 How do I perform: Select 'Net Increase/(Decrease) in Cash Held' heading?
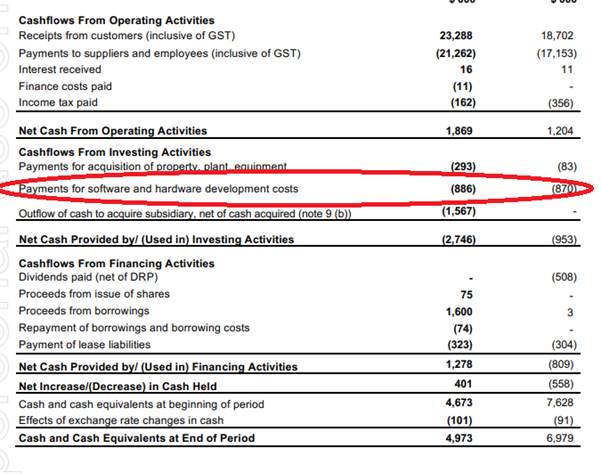click(x=118, y=386)
